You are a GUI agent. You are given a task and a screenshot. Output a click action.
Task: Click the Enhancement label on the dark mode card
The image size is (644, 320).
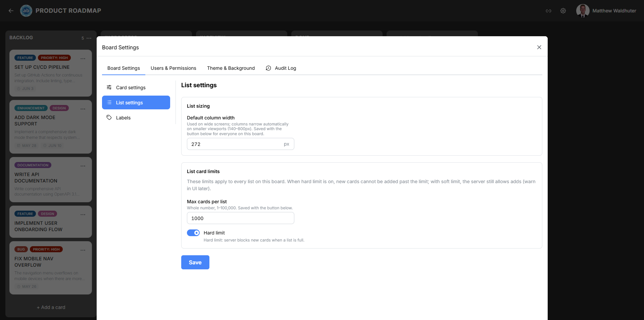pyautogui.click(x=31, y=108)
